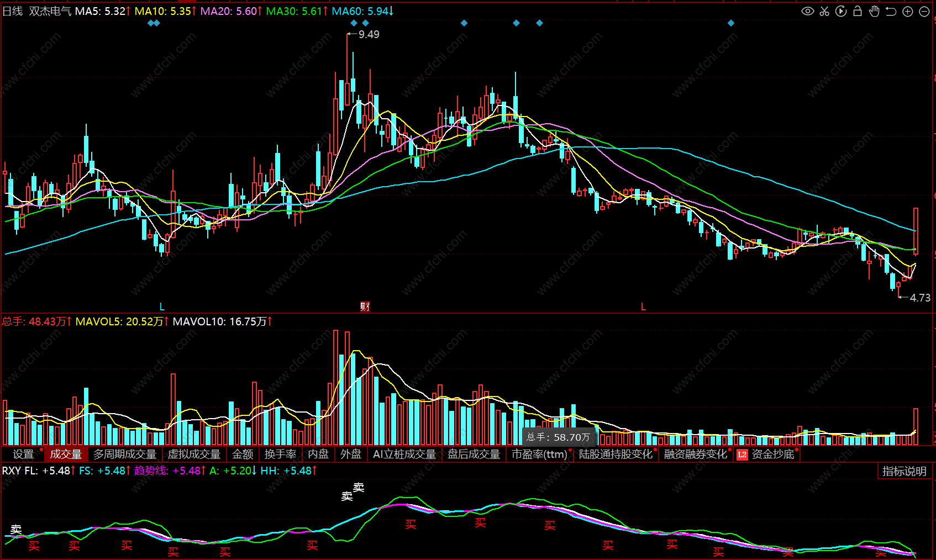Select the 换手率 tab
The image size is (936, 560).
click(280, 454)
